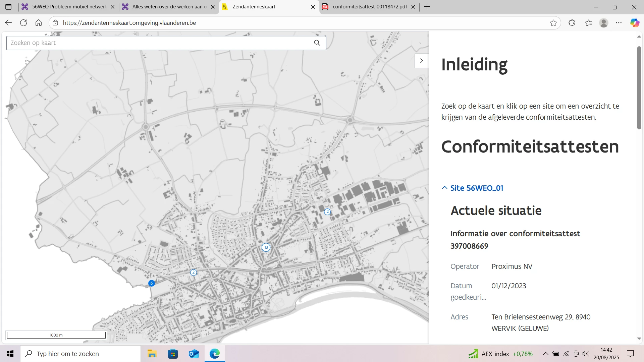This screenshot has width=644, height=362.
Task: Collapse the side panel with chevron arrow
Action: (x=422, y=61)
